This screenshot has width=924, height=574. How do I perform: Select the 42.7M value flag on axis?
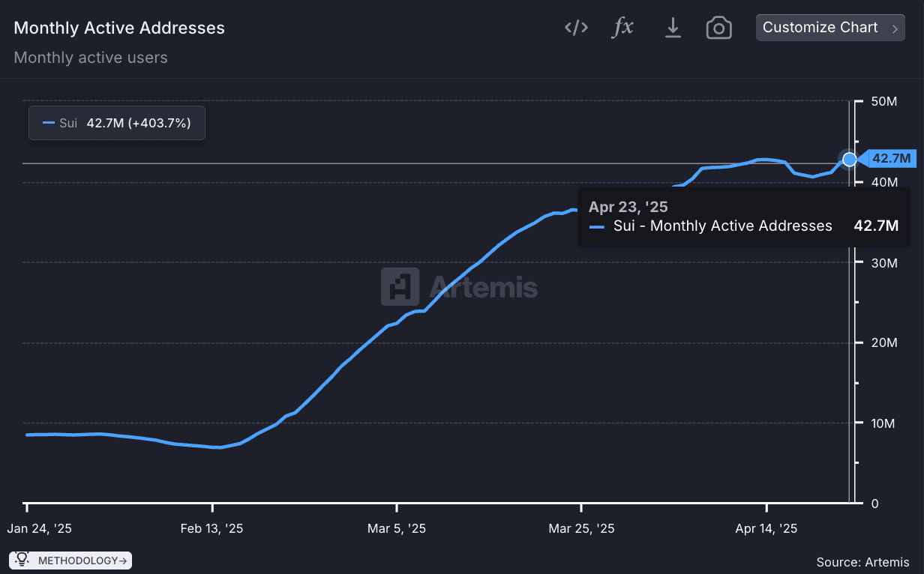886,158
